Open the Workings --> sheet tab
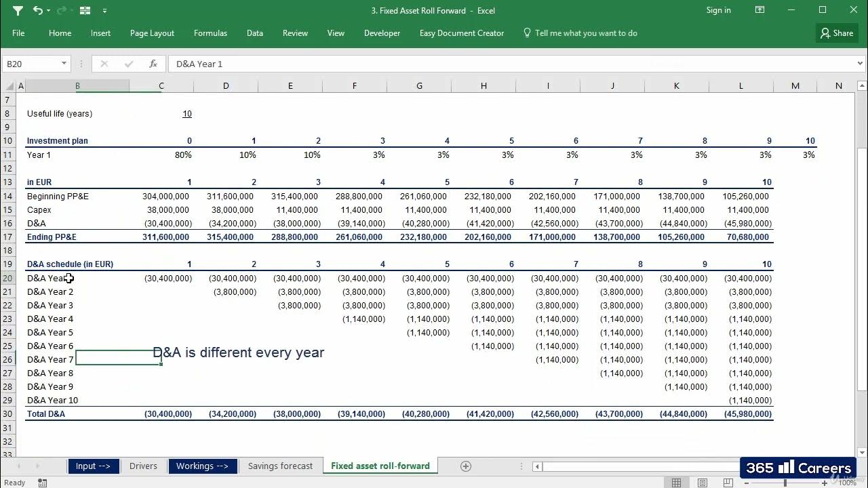Screen dimensions: 868x488 pyautogui.click(x=202, y=466)
